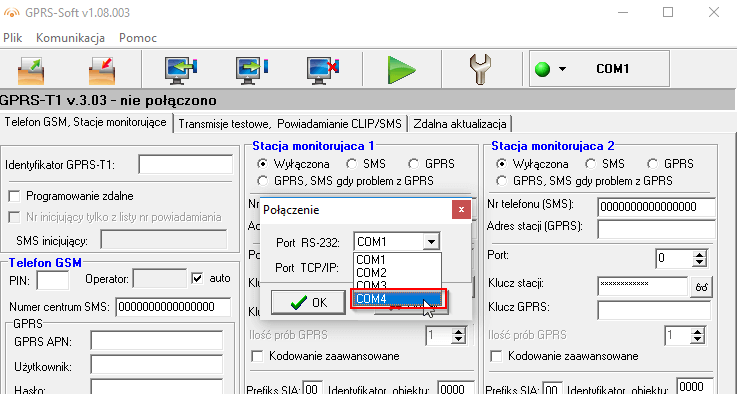Open the Komunikacja menu
Image resolution: width=737 pixels, height=394 pixels.
(71, 38)
